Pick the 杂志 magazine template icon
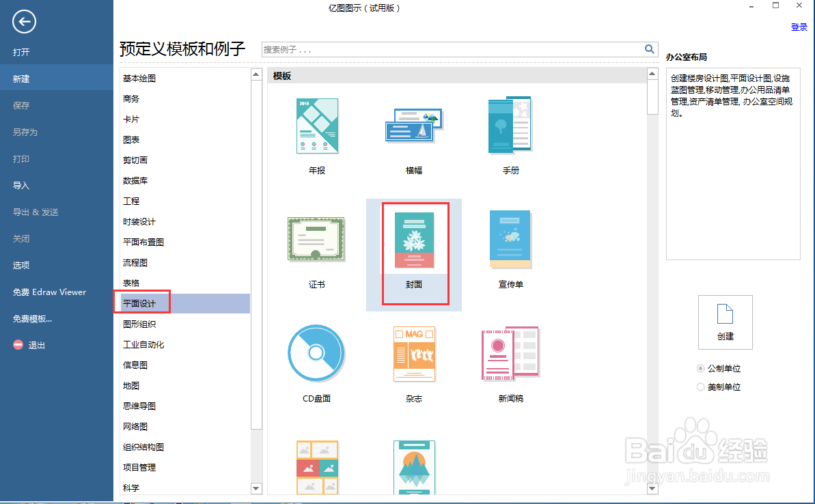 click(x=414, y=354)
